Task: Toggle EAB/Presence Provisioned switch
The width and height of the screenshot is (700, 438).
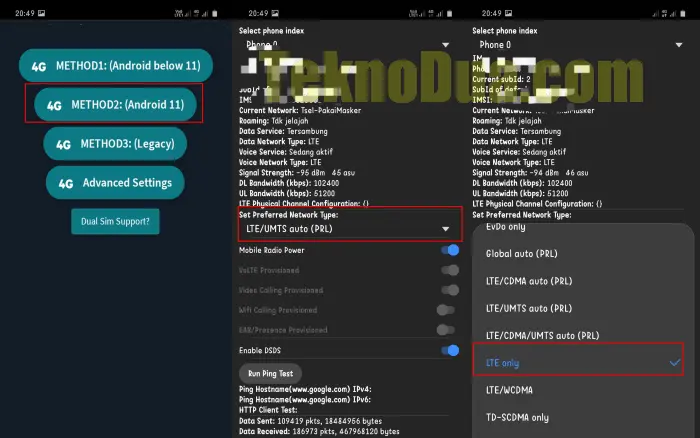Action: point(446,330)
